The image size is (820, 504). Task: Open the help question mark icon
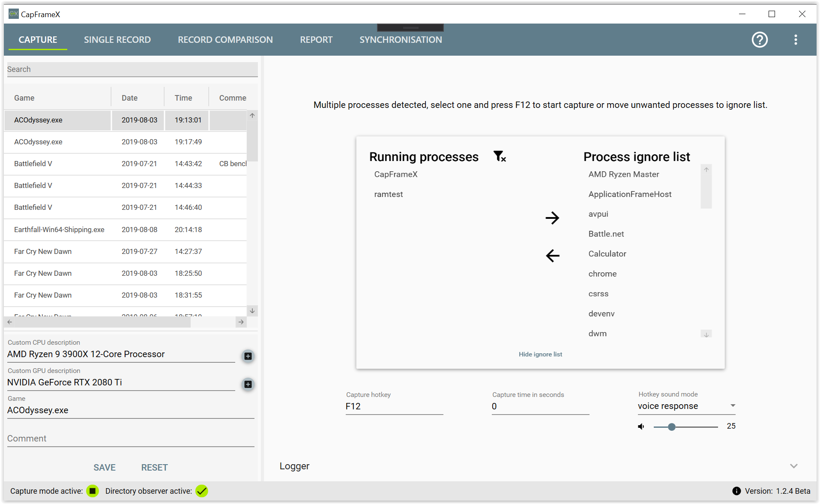pos(760,40)
